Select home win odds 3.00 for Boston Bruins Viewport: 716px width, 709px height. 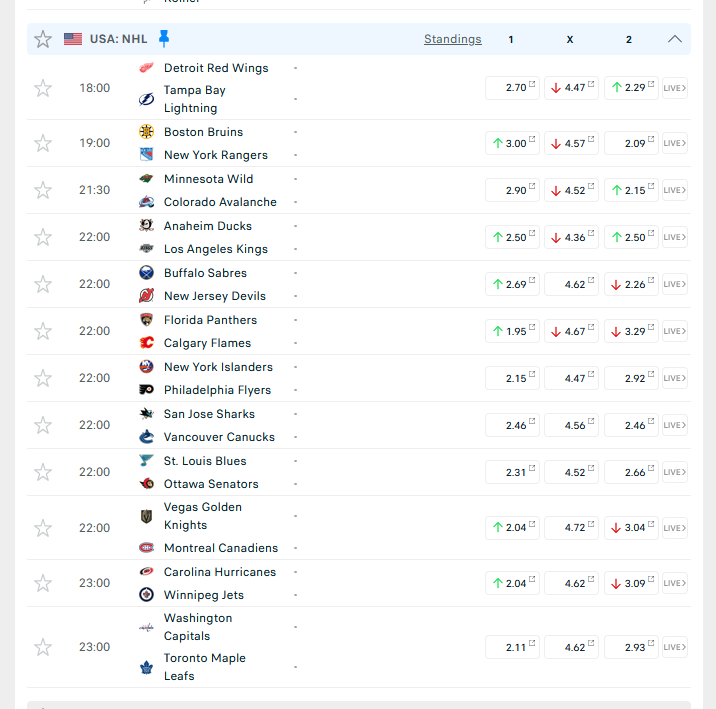512,143
